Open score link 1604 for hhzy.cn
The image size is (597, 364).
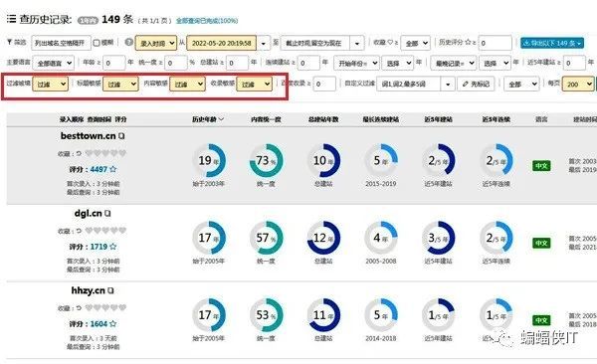pyautogui.click(x=99, y=323)
